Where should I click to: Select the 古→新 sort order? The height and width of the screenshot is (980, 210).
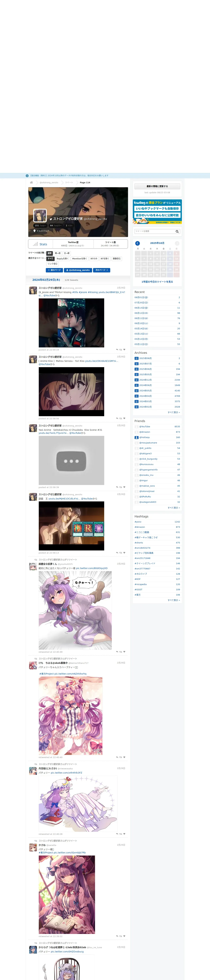67,253
